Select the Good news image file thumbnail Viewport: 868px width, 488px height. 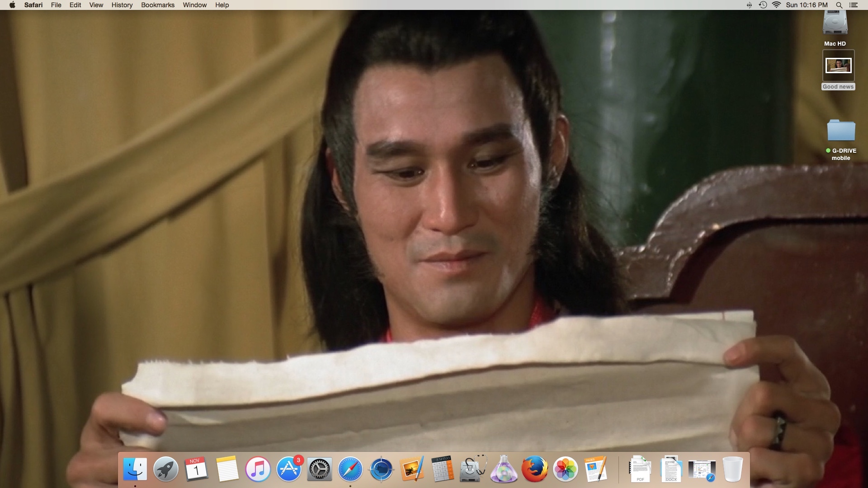click(x=838, y=66)
